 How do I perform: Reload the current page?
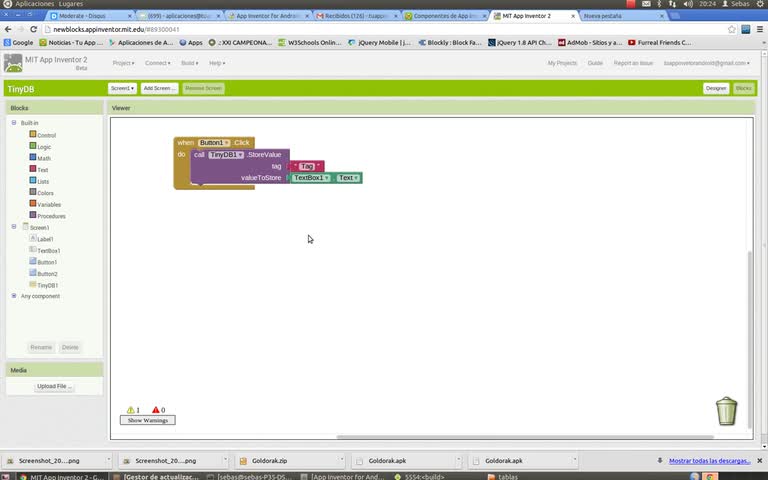[x=33, y=29]
